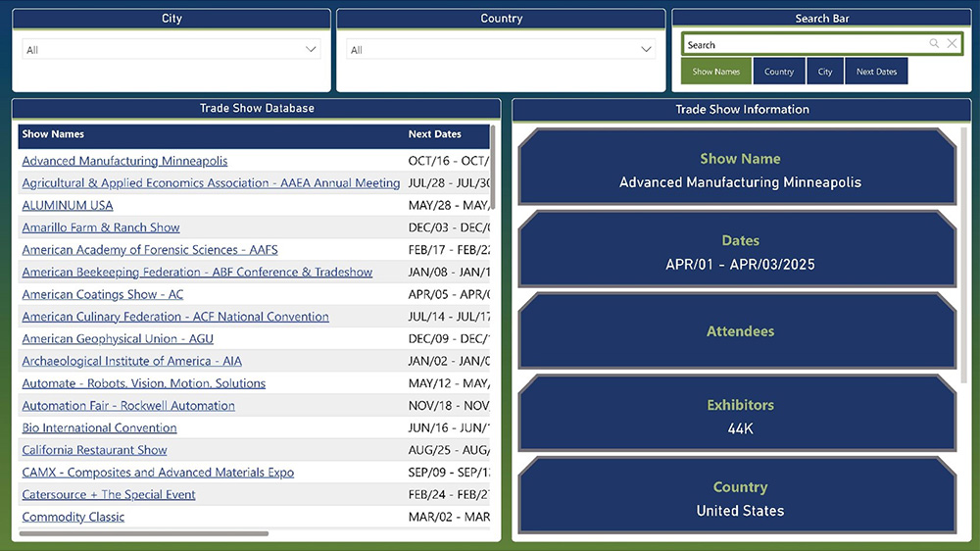Expand the Country filter dropdown

pos(646,50)
